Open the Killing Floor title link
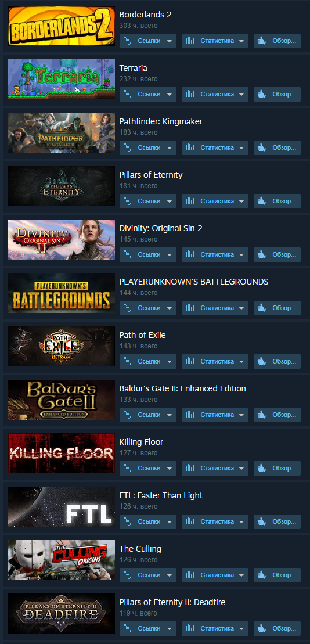Screen dimensions: 310x644 coord(141,442)
